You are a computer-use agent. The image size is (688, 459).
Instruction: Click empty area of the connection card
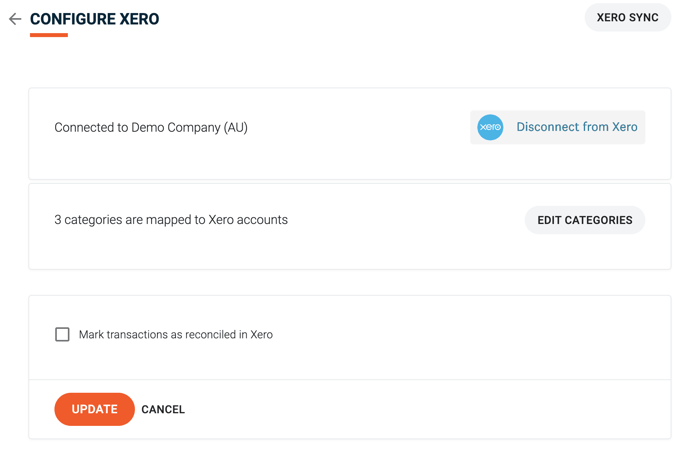(x=351, y=160)
